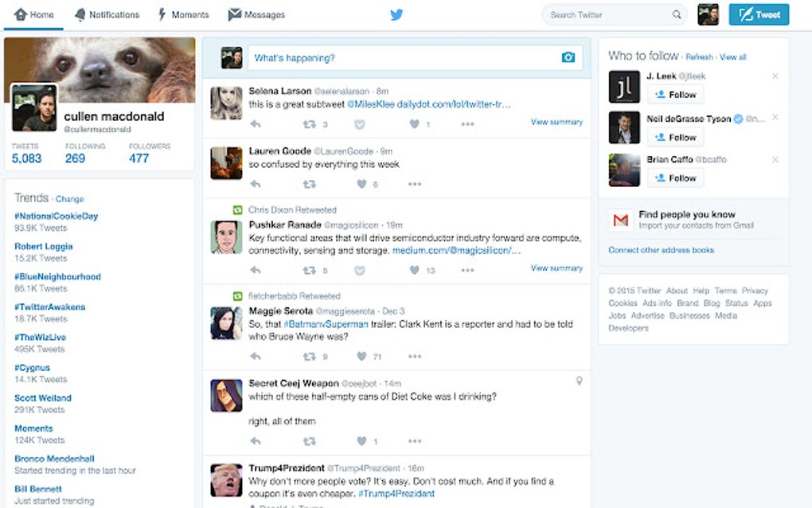
Task: Open the Robert Loggia trend
Action: click(44, 247)
